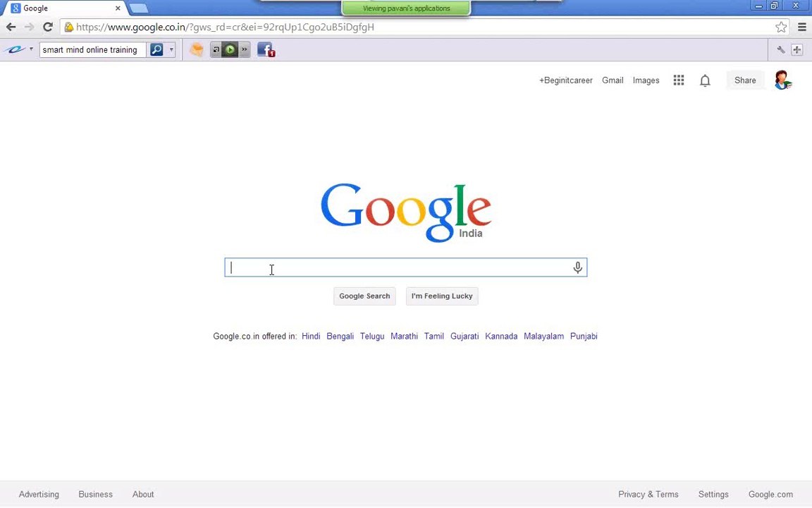
Task: Click the toolbar's swoosh logo icon
Action: pyautogui.click(x=15, y=50)
